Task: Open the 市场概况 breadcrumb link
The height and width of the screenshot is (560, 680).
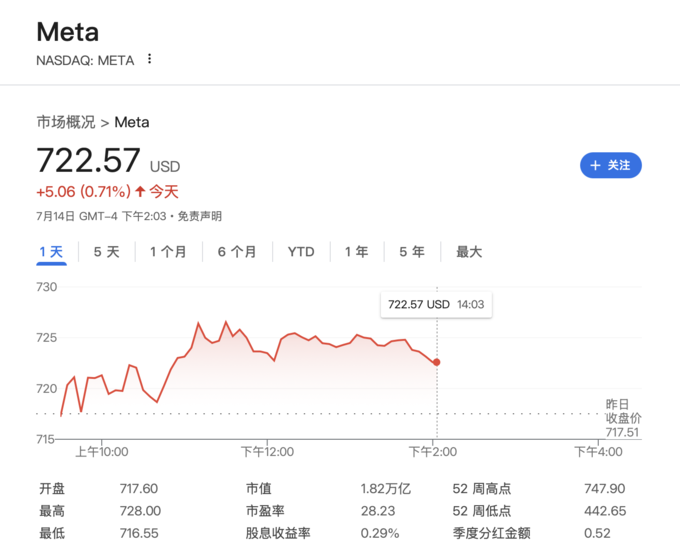Action: (66, 122)
